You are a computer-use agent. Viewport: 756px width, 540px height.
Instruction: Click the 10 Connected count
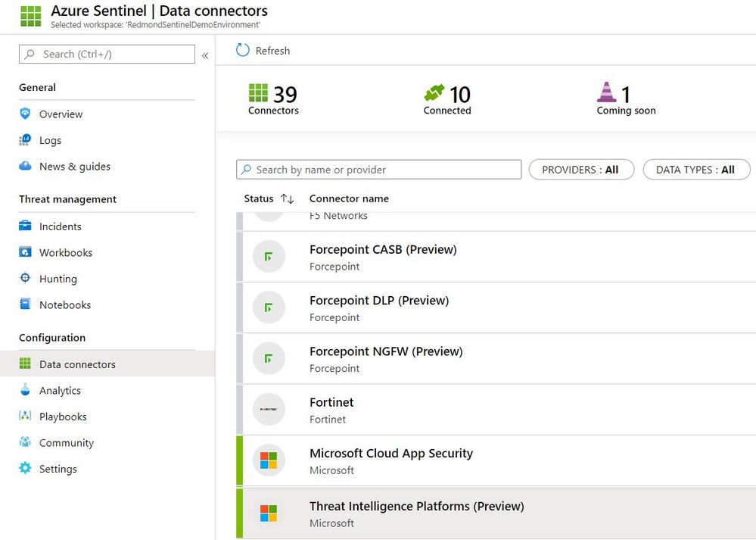tap(459, 94)
